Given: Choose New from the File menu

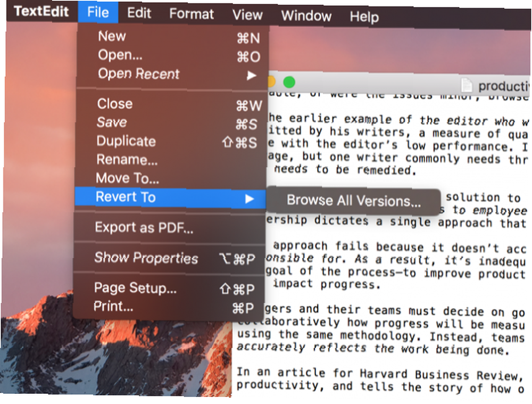Looking at the screenshot, I should [x=173, y=37].
